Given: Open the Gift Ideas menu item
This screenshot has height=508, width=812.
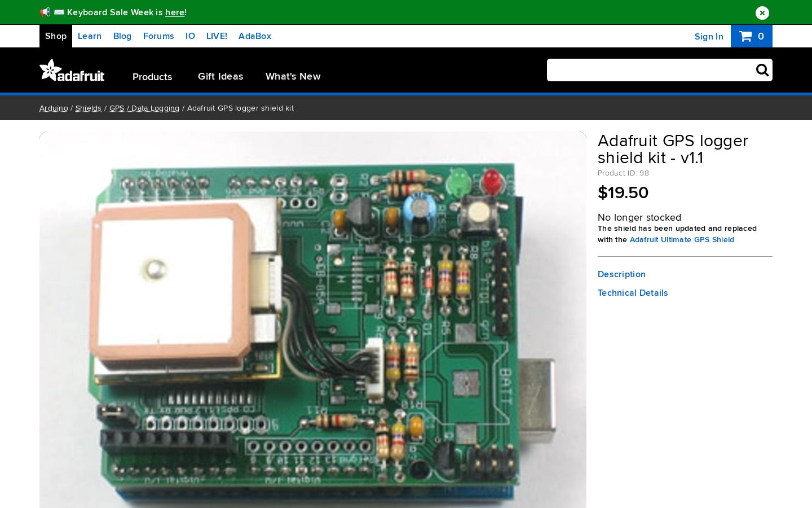Looking at the screenshot, I should 220,76.
